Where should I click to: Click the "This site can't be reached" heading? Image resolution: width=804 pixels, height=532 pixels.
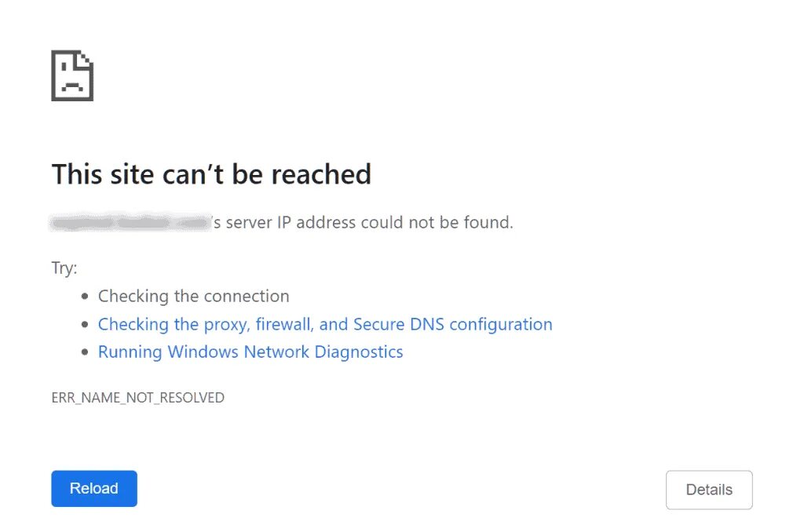[211, 173]
